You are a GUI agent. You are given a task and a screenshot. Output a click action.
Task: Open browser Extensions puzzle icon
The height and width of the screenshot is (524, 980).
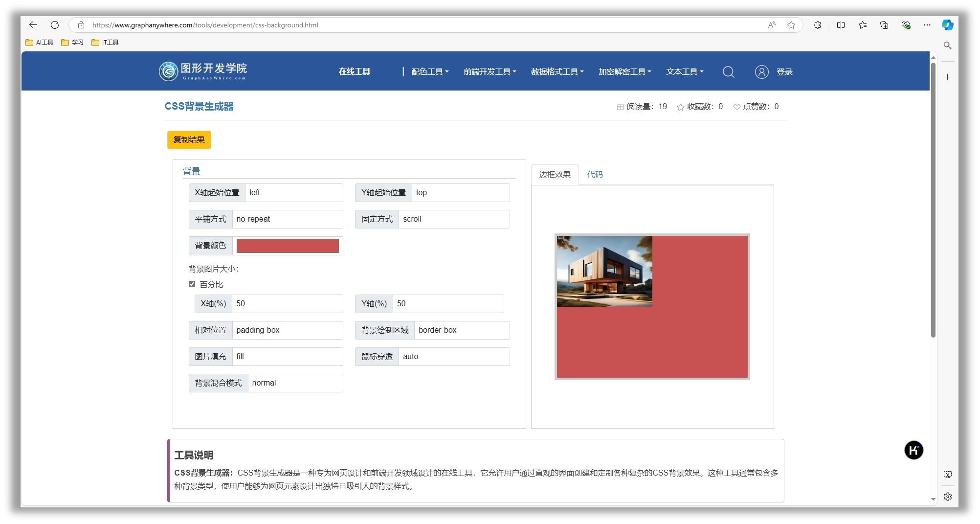coord(817,25)
